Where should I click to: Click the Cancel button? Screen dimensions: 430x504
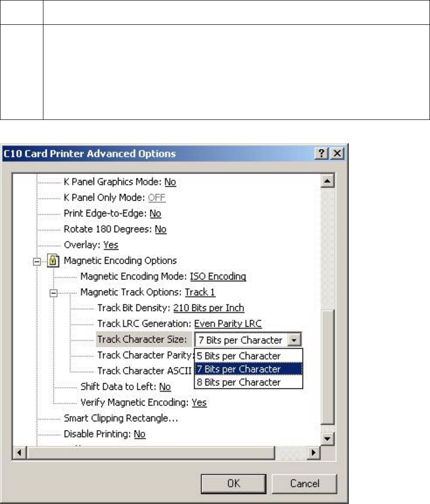click(304, 483)
